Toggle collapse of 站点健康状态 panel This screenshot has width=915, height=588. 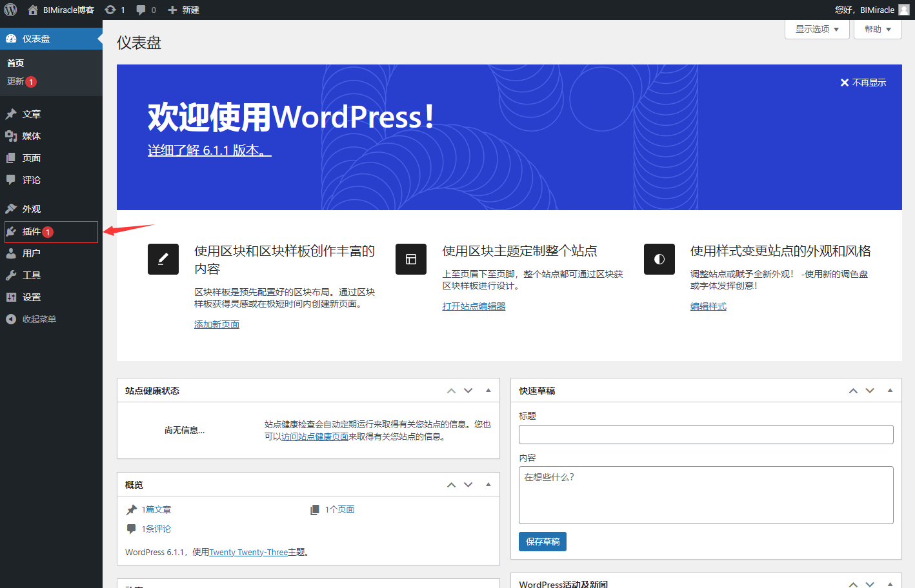point(488,391)
